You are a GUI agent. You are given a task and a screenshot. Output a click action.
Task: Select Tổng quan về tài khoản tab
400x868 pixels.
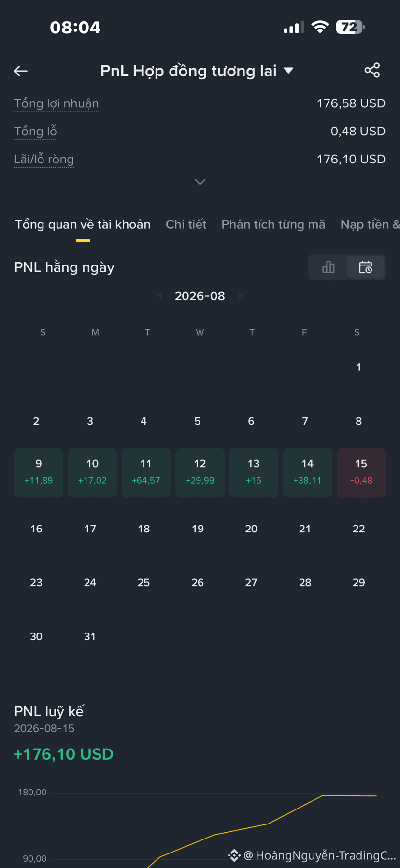click(x=83, y=224)
